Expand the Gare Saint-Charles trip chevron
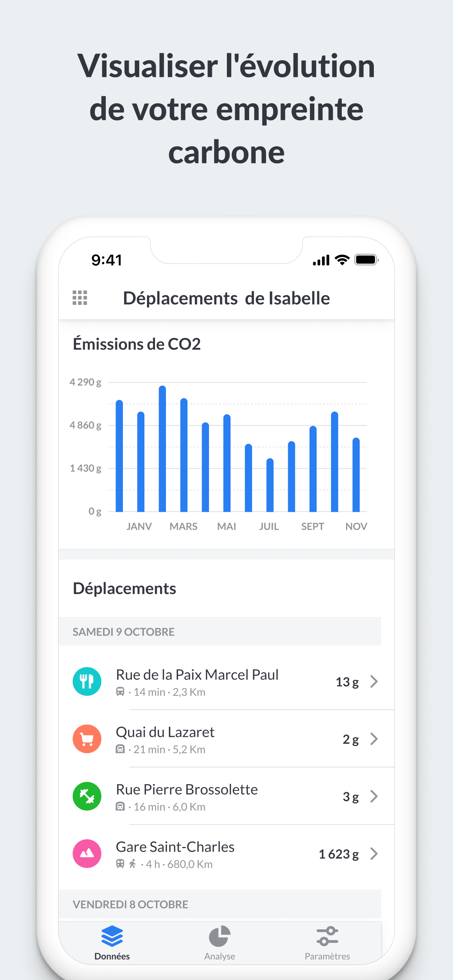The image size is (453, 980). click(374, 854)
